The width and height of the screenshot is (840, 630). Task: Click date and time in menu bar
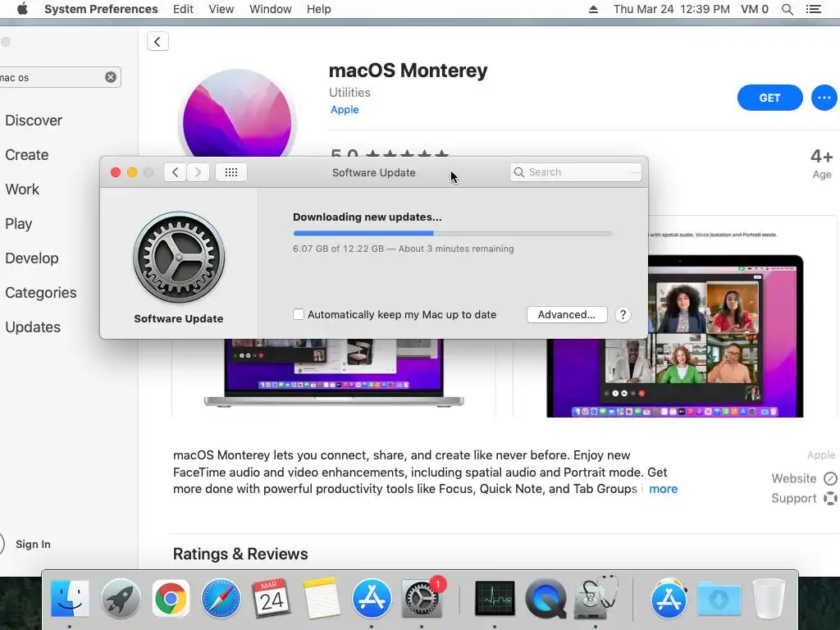point(671,9)
